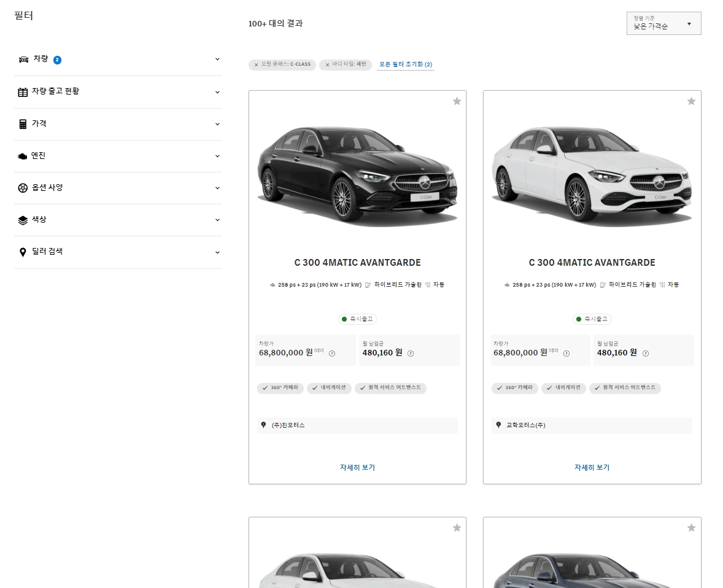Remove the 바디 타입: 세단 filter chip
723x588 pixels.
327,65
